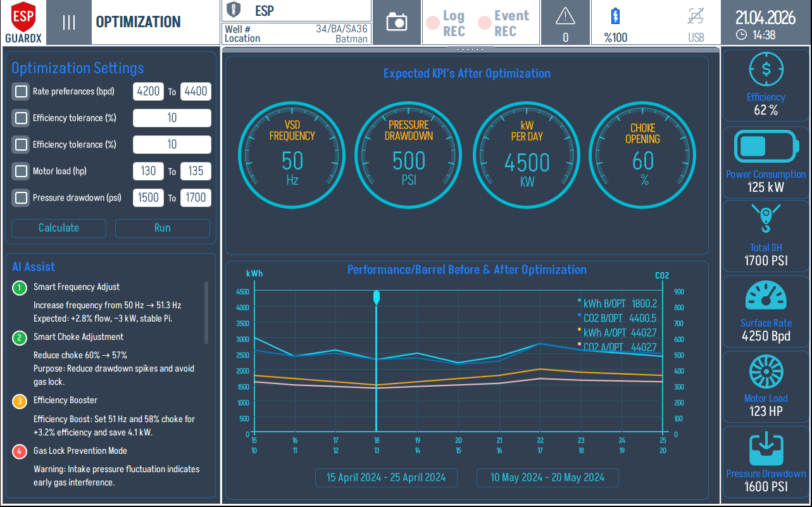
Task: Click the ESP GUARDX logo
Action: [x=23, y=22]
